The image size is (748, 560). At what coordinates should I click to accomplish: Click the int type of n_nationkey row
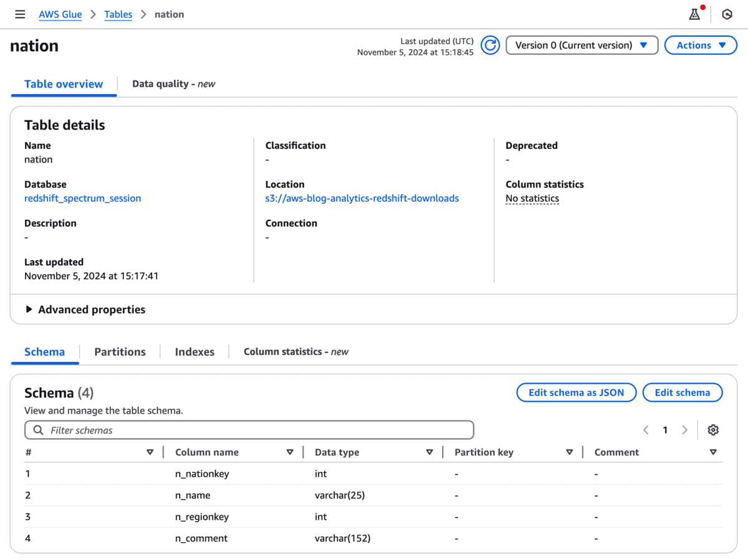[x=321, y=474]
